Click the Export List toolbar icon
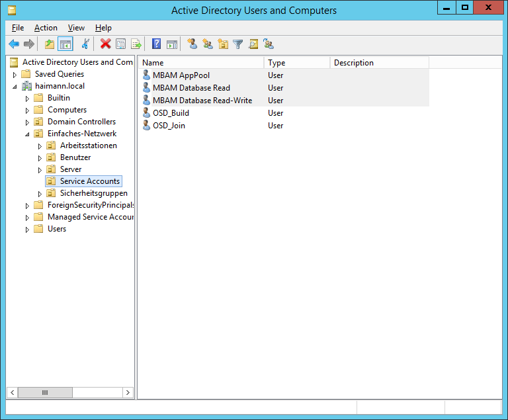The height and width of the screenshot is (420, 508). (136, 44)
